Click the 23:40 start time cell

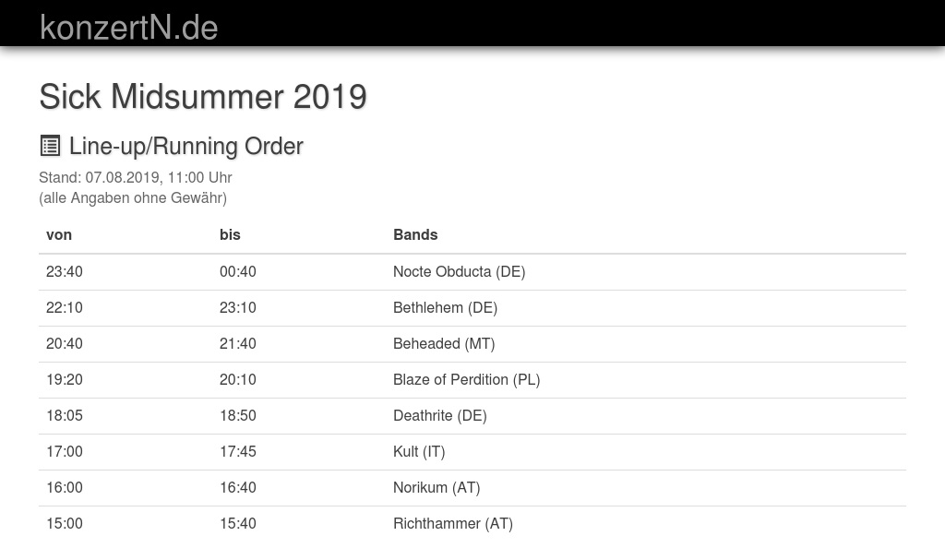65,272
